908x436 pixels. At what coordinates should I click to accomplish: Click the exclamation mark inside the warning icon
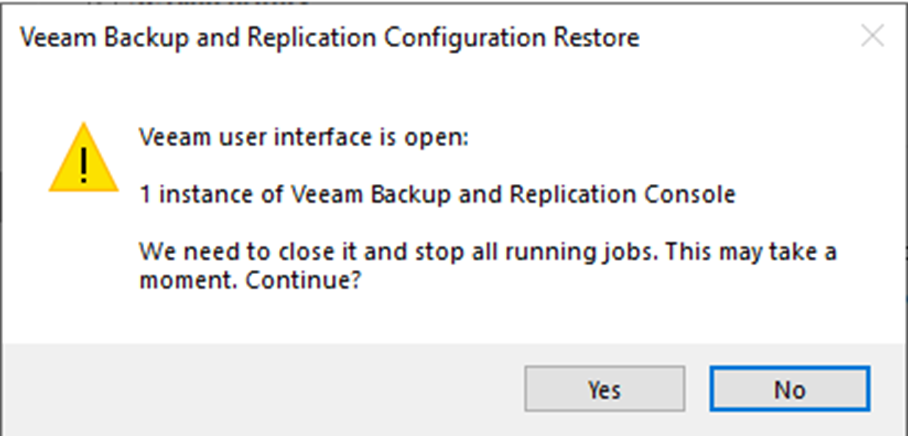click(x=85, y=164)
